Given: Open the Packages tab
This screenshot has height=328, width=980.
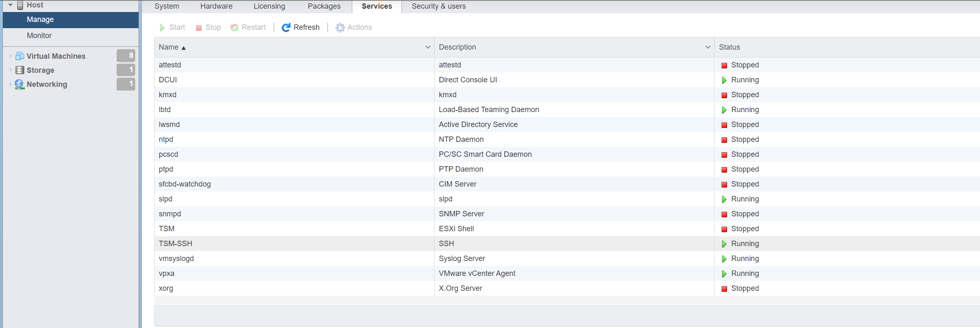Looking at the screenshot, I should (x=324, y=6).
